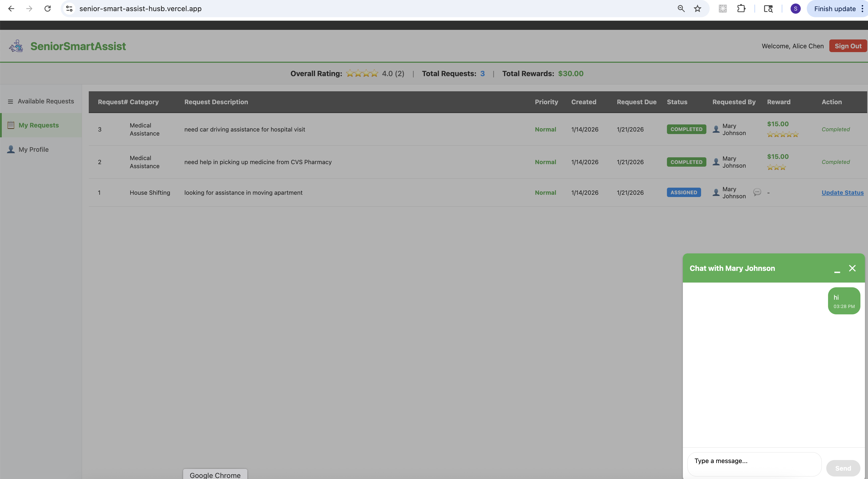Click the bookmark star icon in address bar
Screen dimensions: 868x479
[x=697, y=9]
